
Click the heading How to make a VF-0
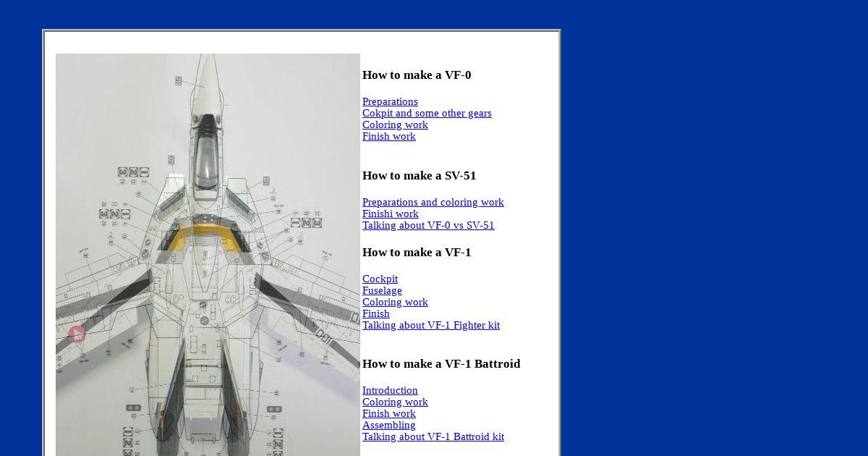pos(417,75)
